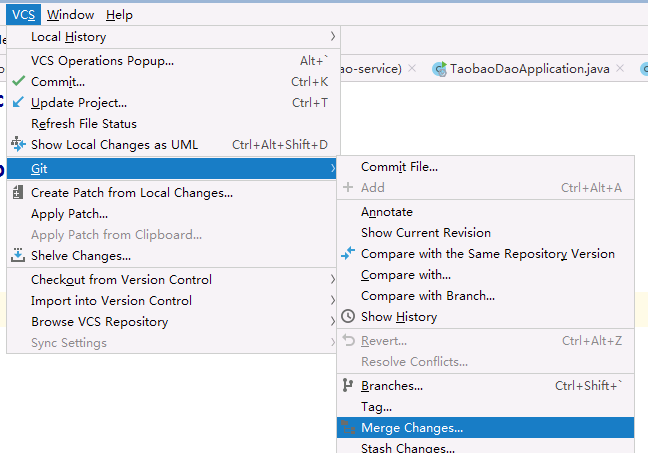Select Add in Git submenu
The image size is (648, 453).
pyautogui.click(x=486, y=188)
